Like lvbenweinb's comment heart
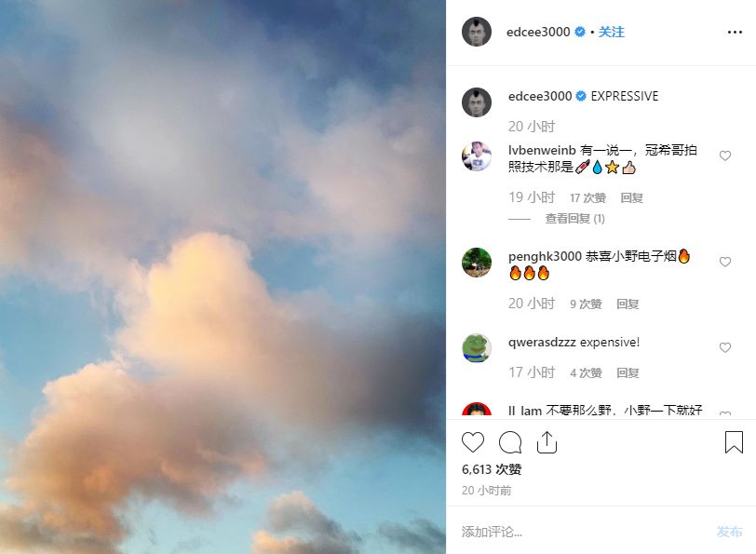This screenshot has height=554, width=756. coord(725,155)
